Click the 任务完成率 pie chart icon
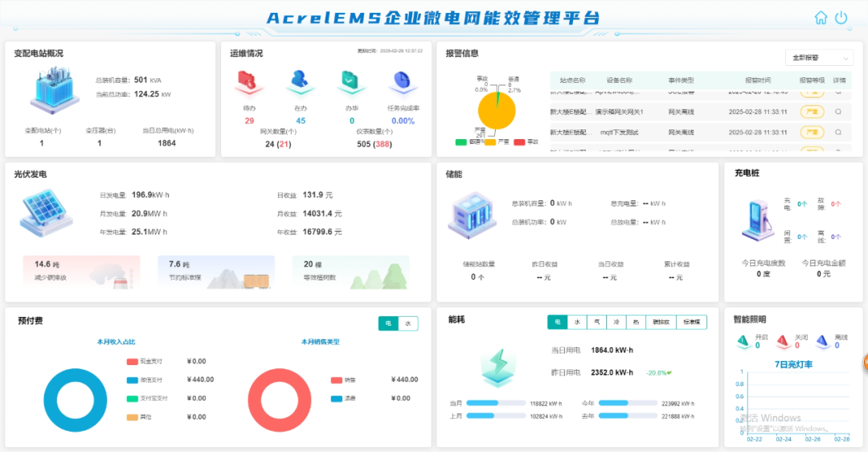The image size is (868, 452). click(400, 81)
